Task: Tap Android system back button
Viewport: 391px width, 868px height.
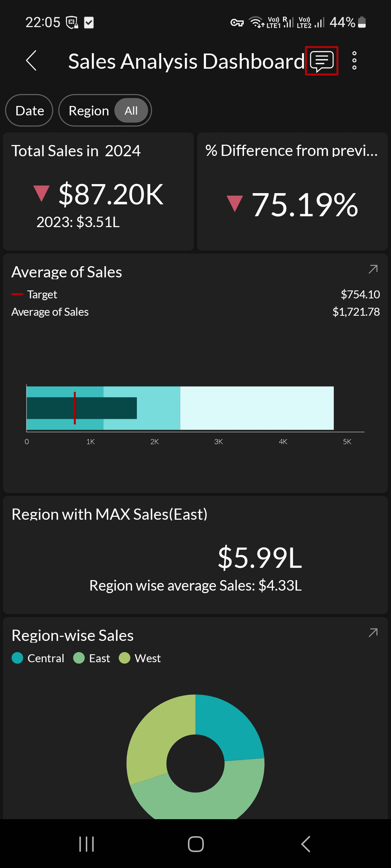Action: pos(306,844)
